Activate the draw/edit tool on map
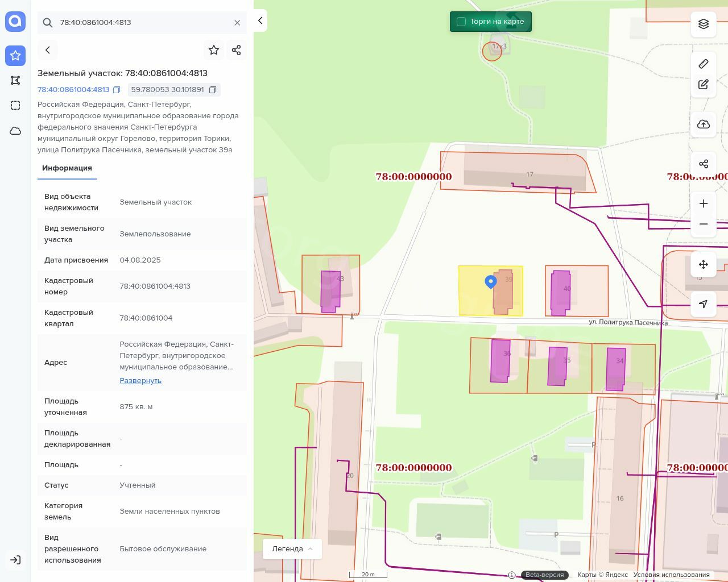 pos(704,85)
